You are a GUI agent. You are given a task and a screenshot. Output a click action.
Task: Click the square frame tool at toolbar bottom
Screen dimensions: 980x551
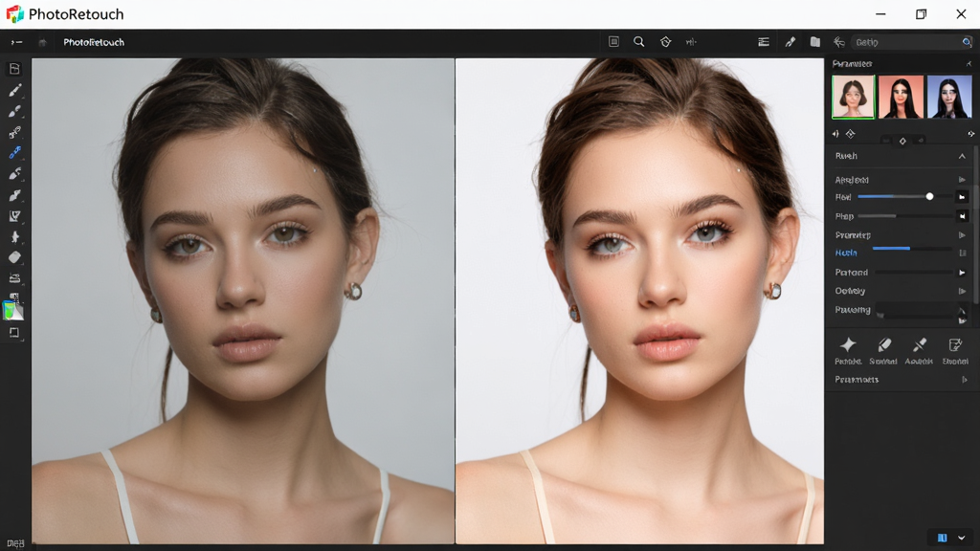coord(14,333)
